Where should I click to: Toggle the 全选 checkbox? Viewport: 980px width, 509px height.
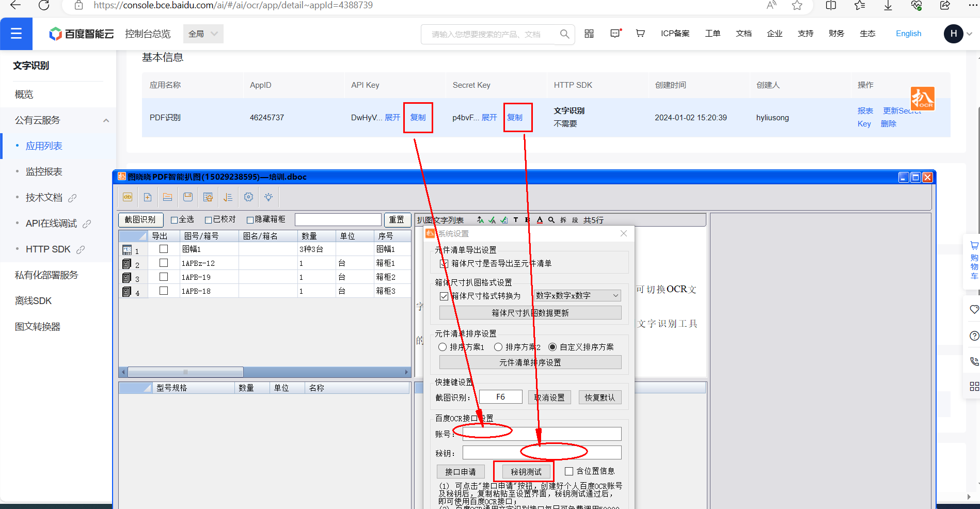click(x=174, y=220)
